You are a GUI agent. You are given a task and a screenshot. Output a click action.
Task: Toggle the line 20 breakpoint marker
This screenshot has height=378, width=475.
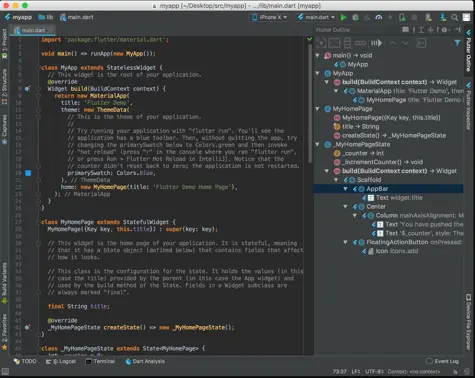click(x=28, y=173)
